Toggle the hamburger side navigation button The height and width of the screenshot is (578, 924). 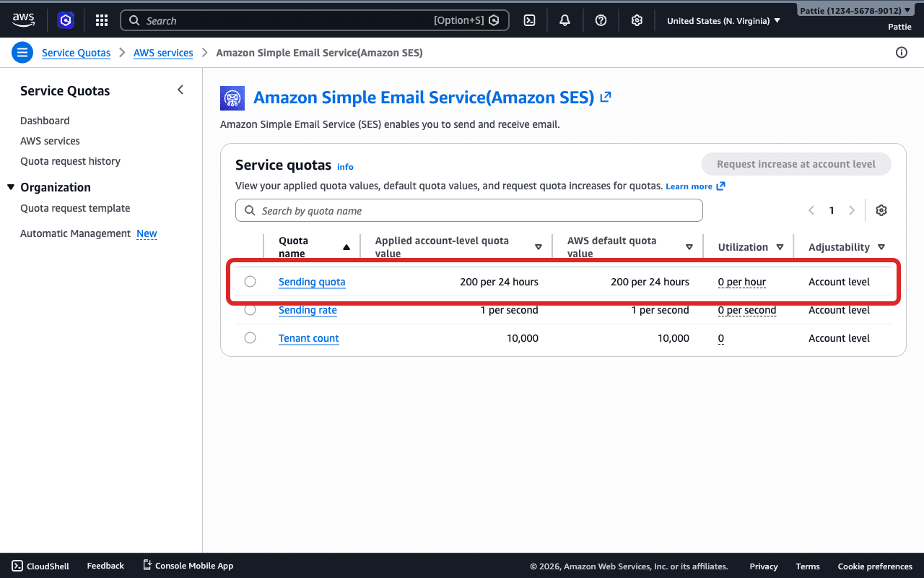tap(22, 52)
